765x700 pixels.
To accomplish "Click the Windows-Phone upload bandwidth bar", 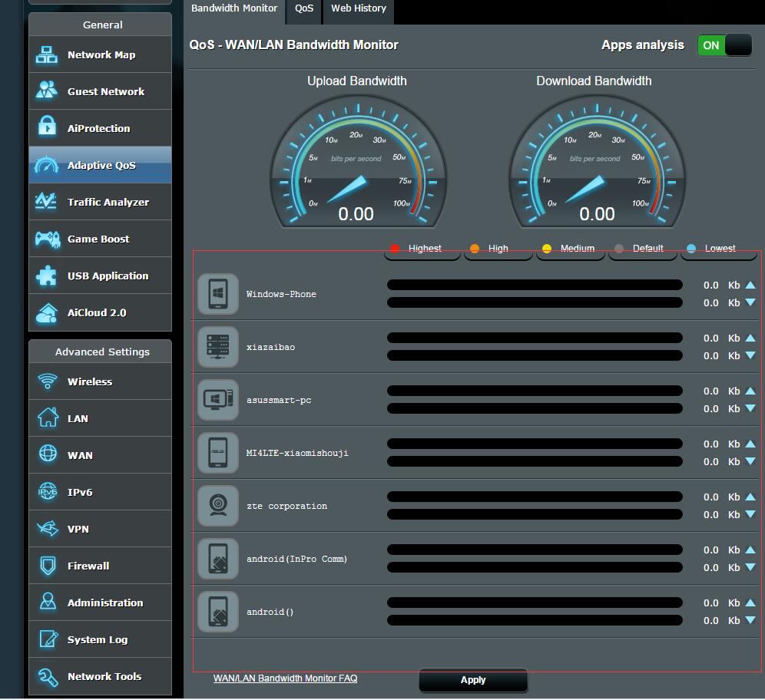I will point(535,285).
